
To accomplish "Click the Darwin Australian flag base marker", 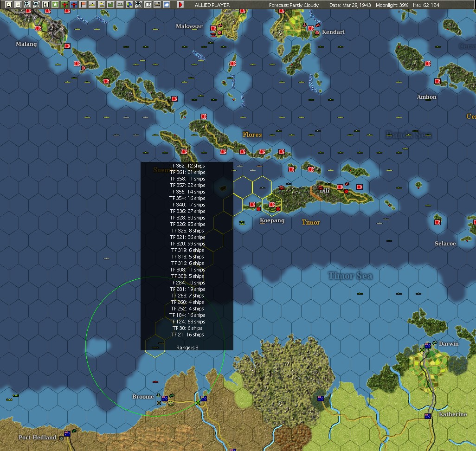I will [428, 345].
